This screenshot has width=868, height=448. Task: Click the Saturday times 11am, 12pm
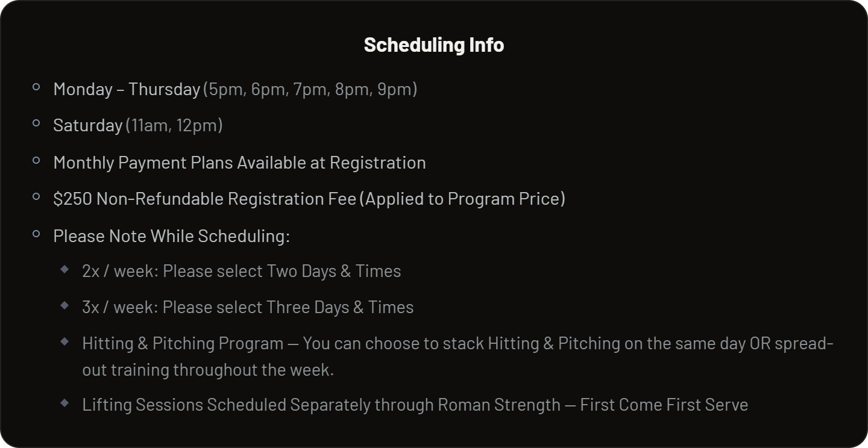click(x=174, y=125)
